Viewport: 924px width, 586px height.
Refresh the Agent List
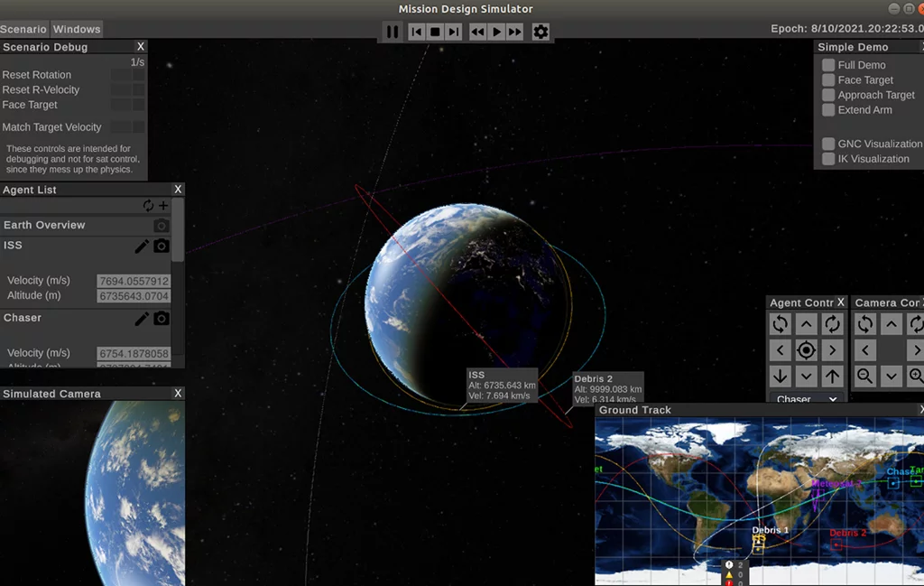point(148,206)
